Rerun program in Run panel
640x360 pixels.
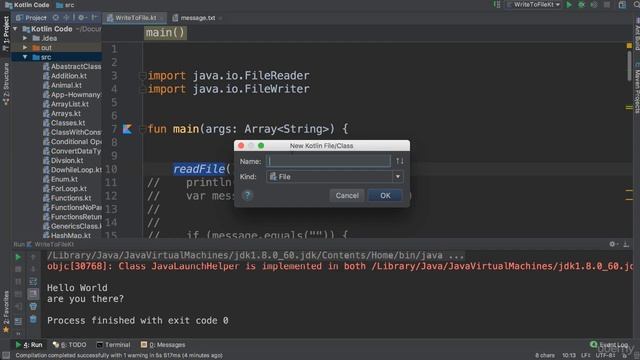click(x=18, y=257)
